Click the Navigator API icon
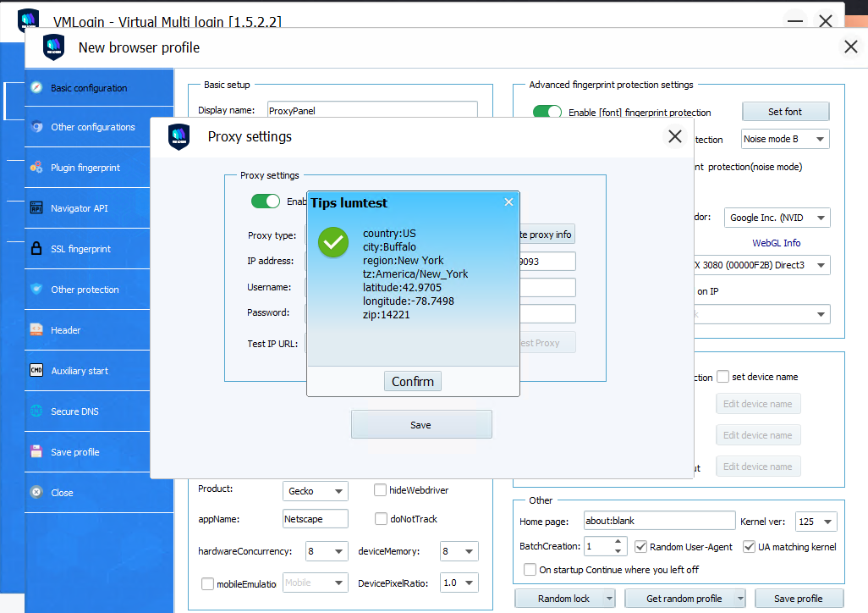The height and width of the screenshot is (613, 868). point(36,207)
